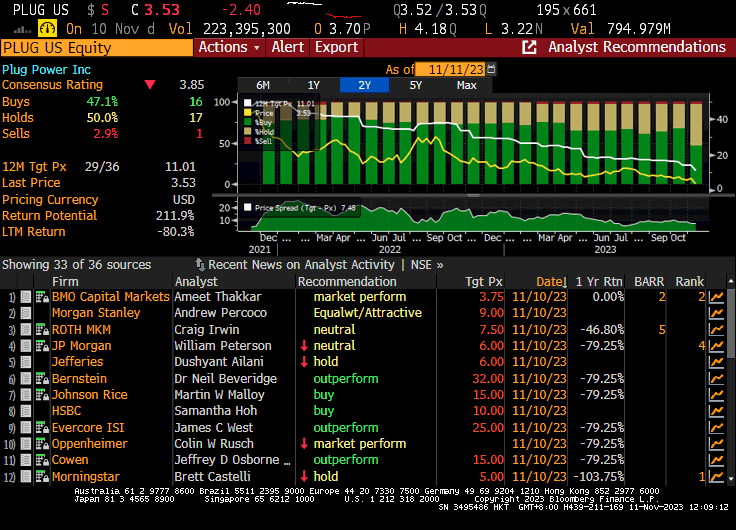This screenshot has width=736, height=530.
Task: Select the 5Y chart range tab
Action: coord(416,85)
